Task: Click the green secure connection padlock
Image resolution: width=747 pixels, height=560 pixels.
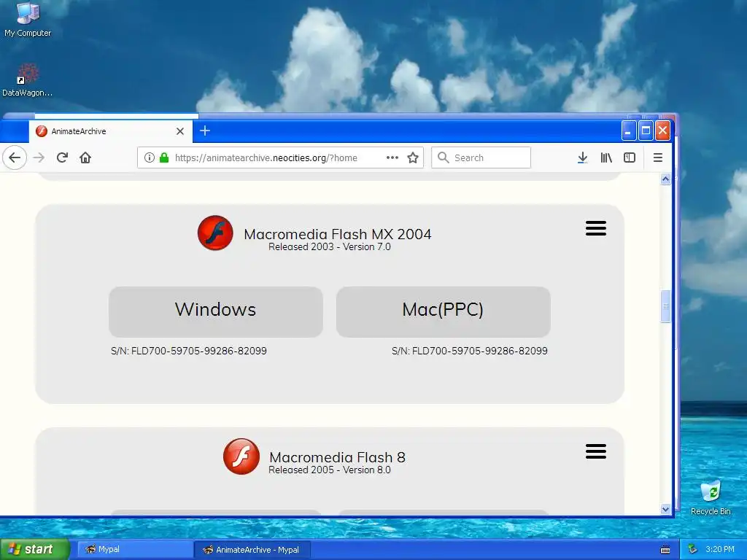Action: click(x=164, y=157)
